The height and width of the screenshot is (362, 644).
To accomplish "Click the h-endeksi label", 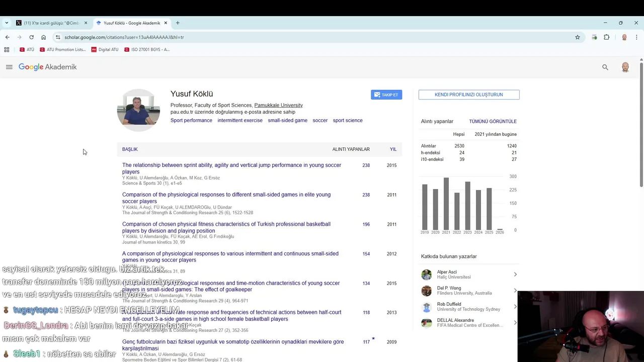I will pos(430,153).
